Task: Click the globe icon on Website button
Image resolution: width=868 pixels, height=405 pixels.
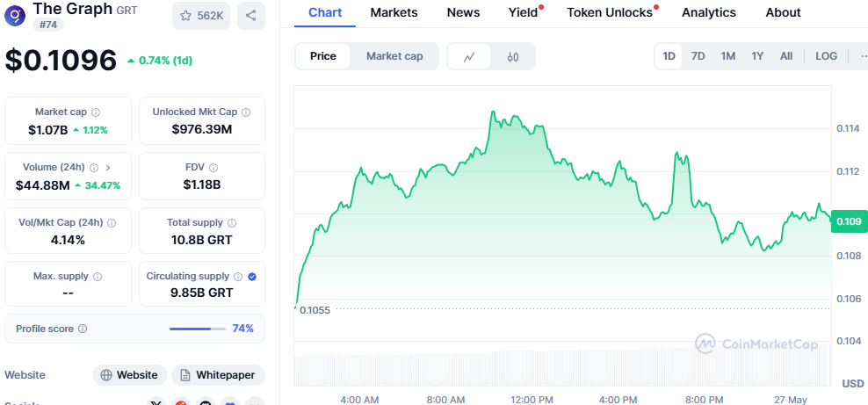Action: 106,375
